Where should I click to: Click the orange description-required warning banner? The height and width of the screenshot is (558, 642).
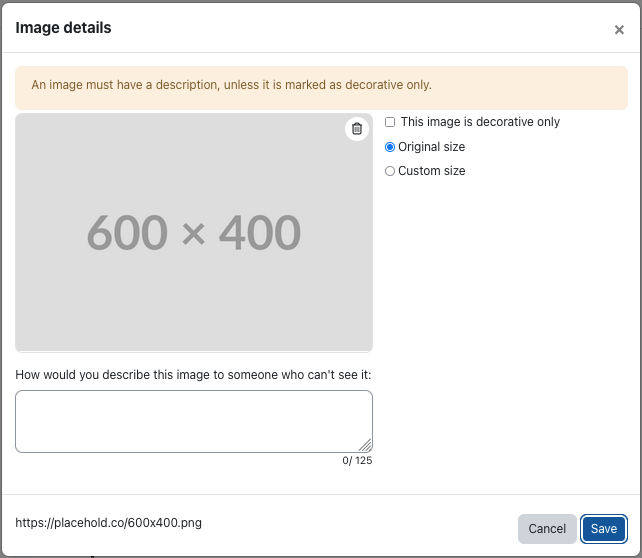pyautogui.click(x=321, y=88)
